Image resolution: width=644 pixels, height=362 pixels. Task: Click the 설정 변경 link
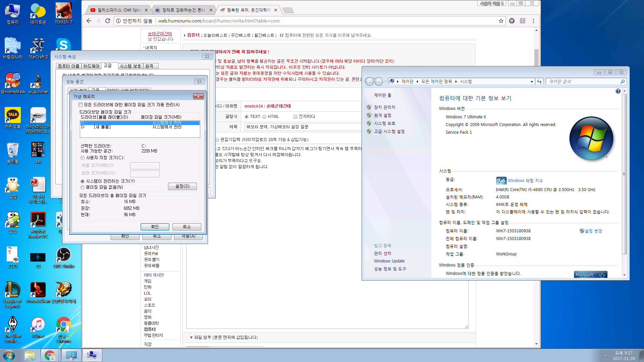point(593,231)
